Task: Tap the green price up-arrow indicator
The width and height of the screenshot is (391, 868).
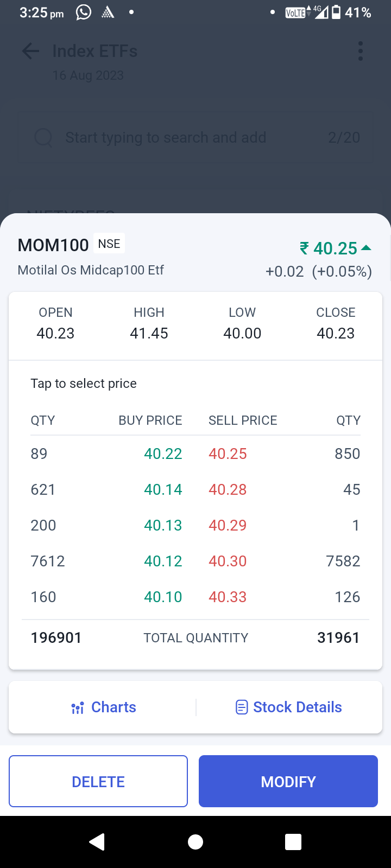Action: [x=367, y=248]
